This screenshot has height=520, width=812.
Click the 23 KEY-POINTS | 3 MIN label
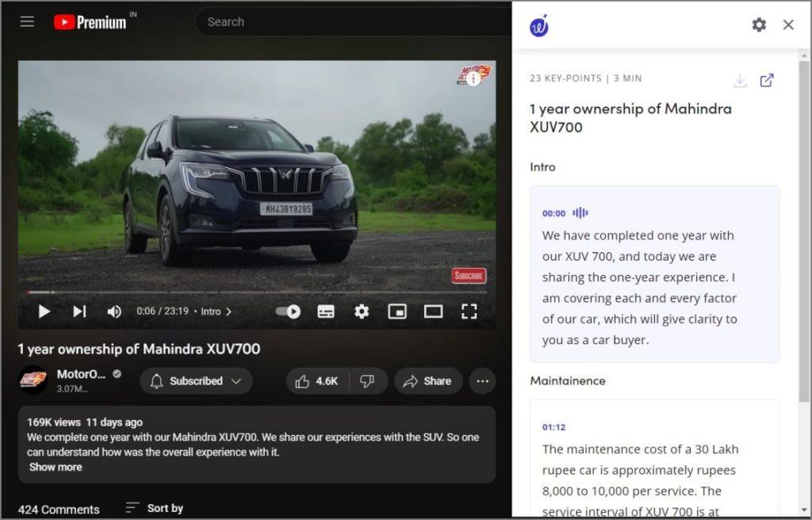tap(586, 78)
